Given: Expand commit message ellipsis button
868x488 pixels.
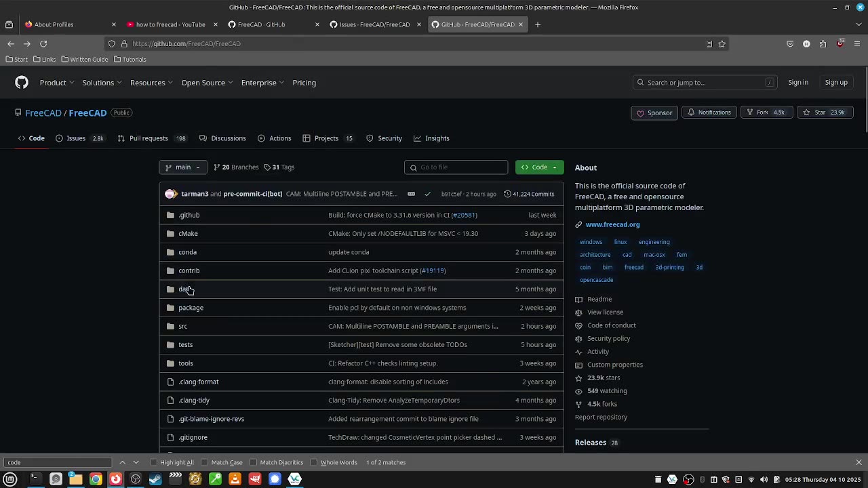Looking at the screenshot, I should (411, 194).
